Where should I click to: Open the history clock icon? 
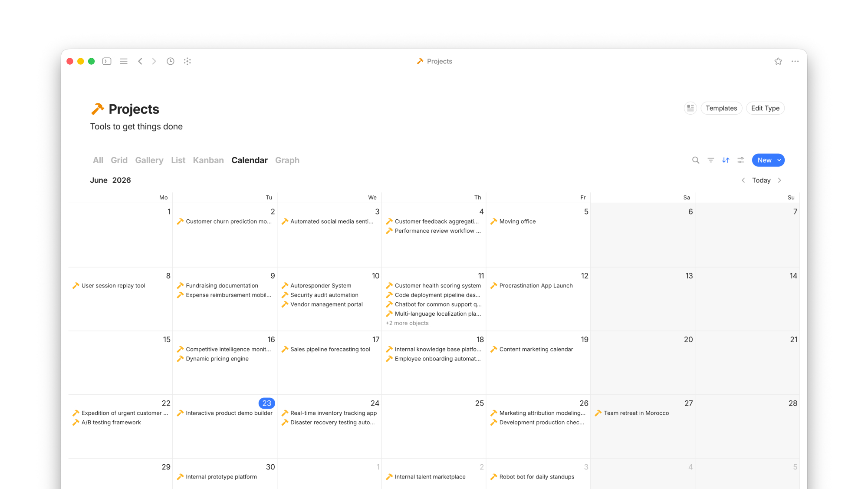pyautogui.click(x=171, y=61)
